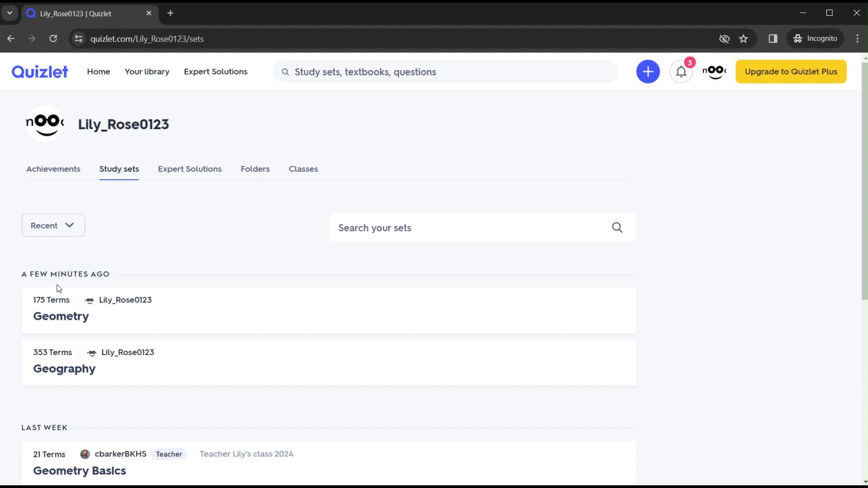Click the third-party cookies blocked eye icon
This screenshot has width=868, height=488.
pos(724,38)
